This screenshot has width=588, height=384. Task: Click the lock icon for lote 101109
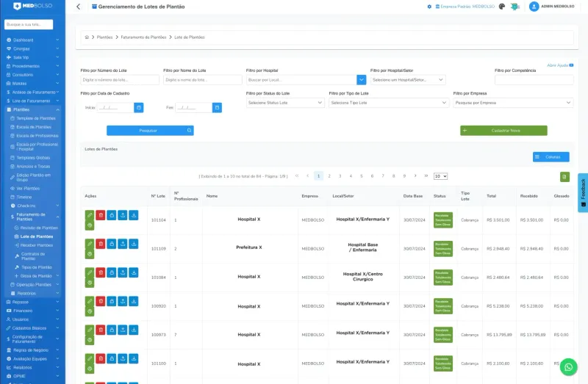coord(112,244)
